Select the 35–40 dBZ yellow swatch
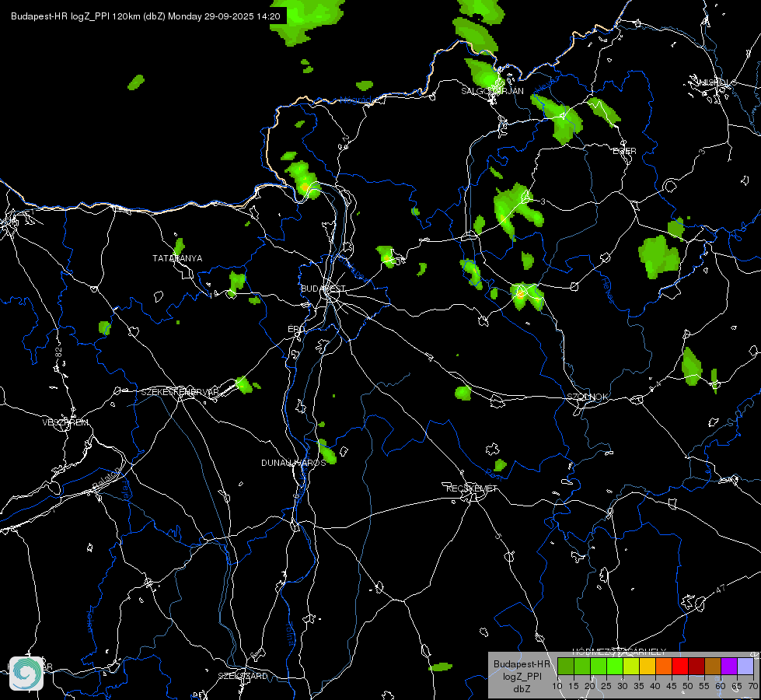The height and width of the screenshot is (700, 761). [x=648, y=666]
